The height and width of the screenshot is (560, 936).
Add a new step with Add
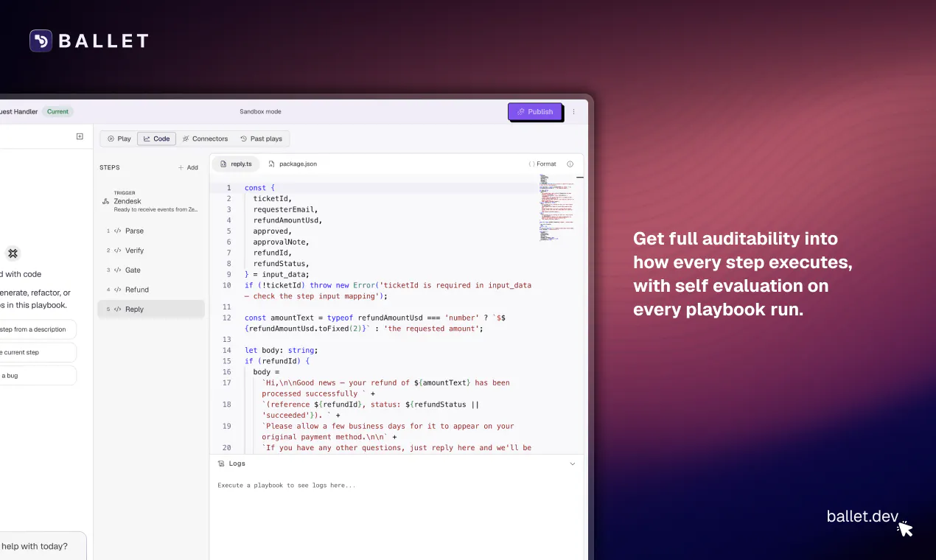click(x=188, y=167)
